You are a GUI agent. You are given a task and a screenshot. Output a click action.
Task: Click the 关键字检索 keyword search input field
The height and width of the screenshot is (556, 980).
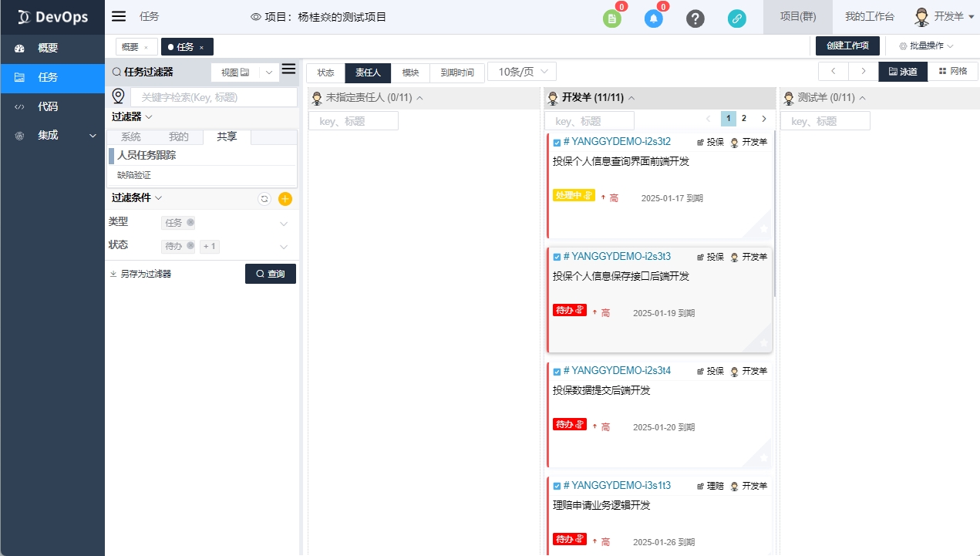click(214, 97)
